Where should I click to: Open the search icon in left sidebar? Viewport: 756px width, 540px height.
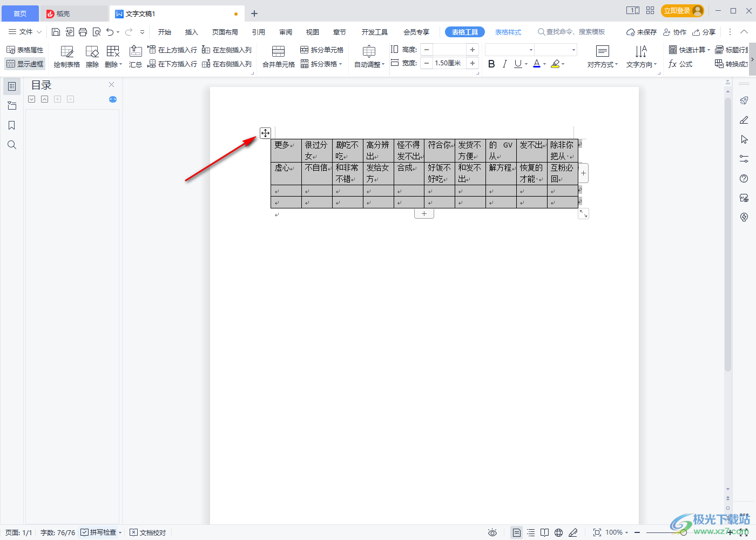click(x=12, y=145)
